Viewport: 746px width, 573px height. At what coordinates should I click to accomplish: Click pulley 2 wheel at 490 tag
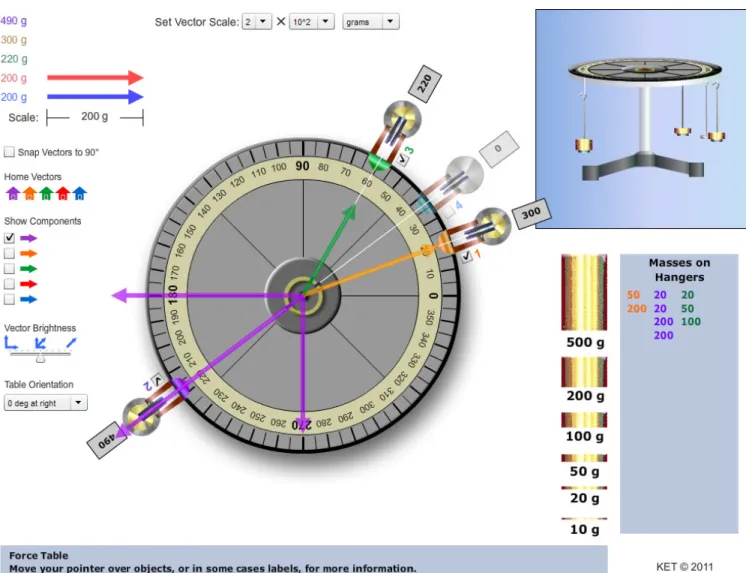141,417
